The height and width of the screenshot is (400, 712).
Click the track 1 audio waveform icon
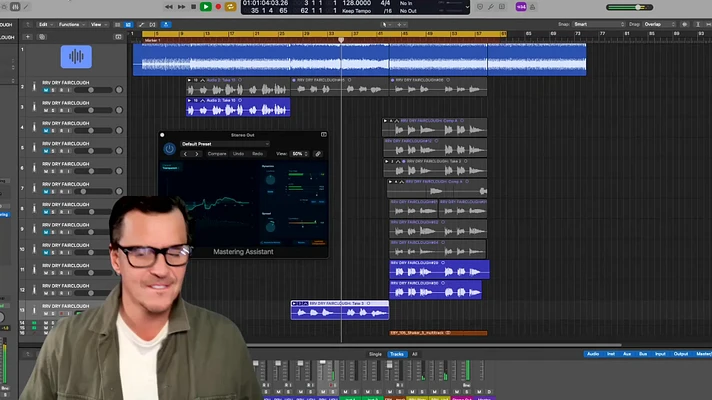(x=76, y=57)
